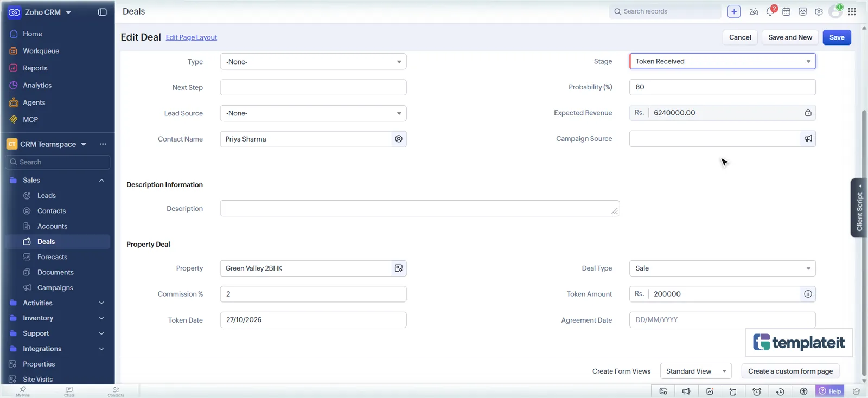Open Leads module in sidebar
This screenshot has width=868, height=398.
46,196
